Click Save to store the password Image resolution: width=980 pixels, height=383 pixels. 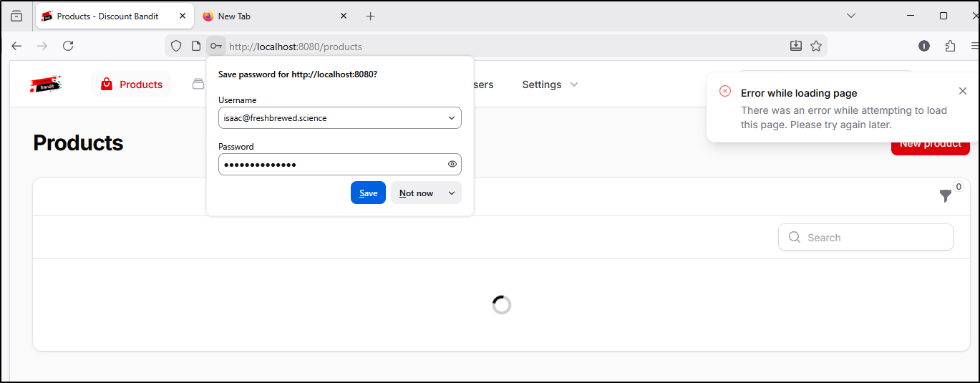pyautogui.click(x=368, y=193)
